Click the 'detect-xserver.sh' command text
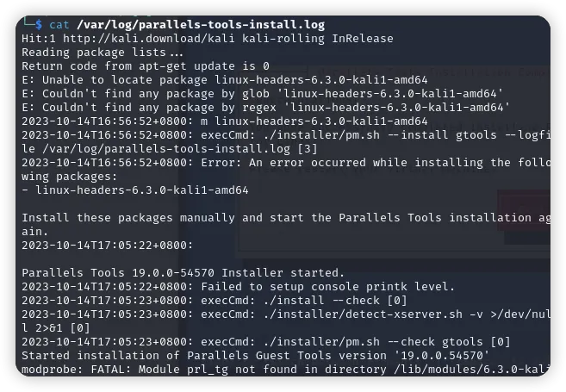 [x=362, y=314]
